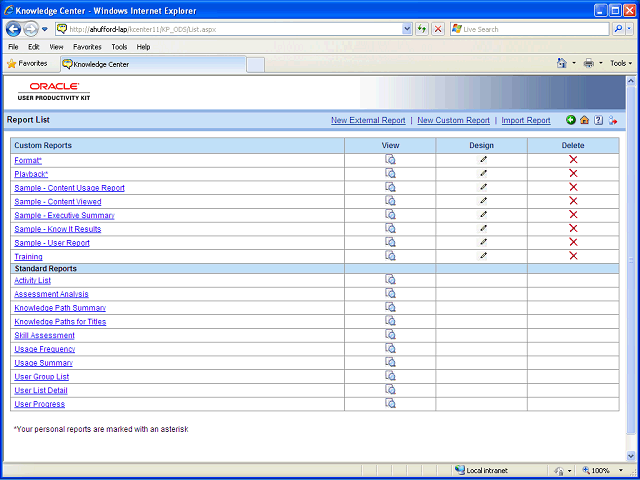View the Activity List report icon
This screenshot has height=480, width=640.
click(x=390, y=280)
